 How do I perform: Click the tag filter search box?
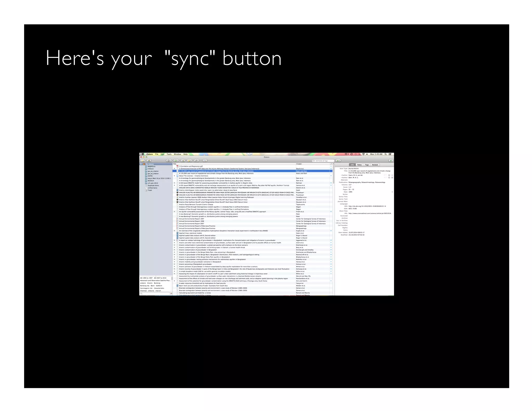coord(155,294)
